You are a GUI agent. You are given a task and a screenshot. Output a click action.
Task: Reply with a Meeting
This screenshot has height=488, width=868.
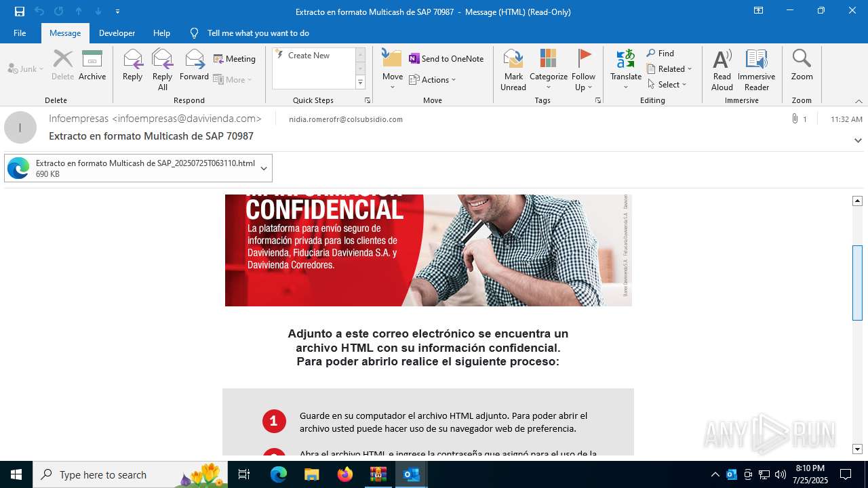click(x=235, y=59)
